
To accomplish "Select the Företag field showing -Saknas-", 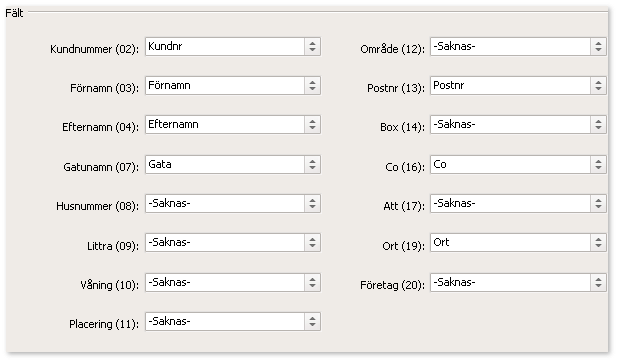I will [510, 282].
